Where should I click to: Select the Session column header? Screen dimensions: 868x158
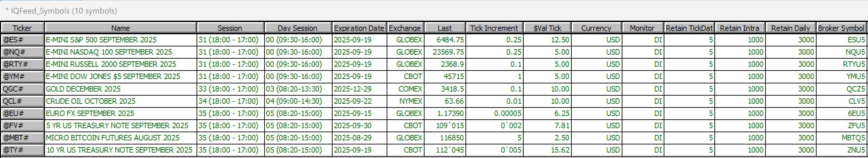(230, 28)
